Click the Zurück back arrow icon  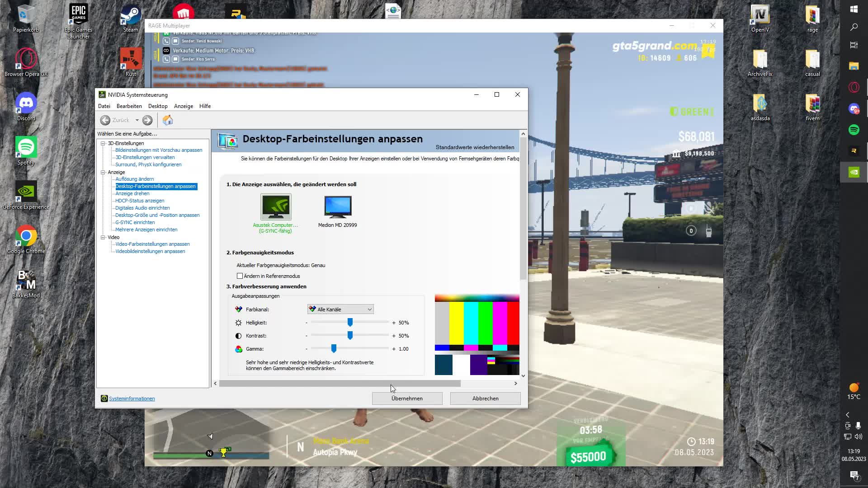[105, 120]
